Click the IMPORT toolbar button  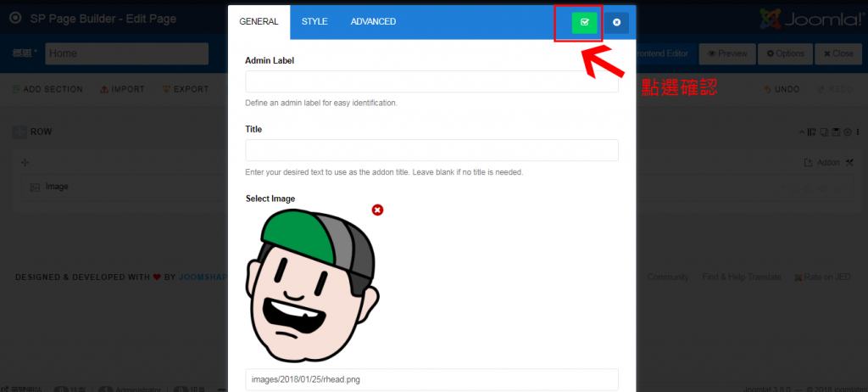click(x=122, y=89)
